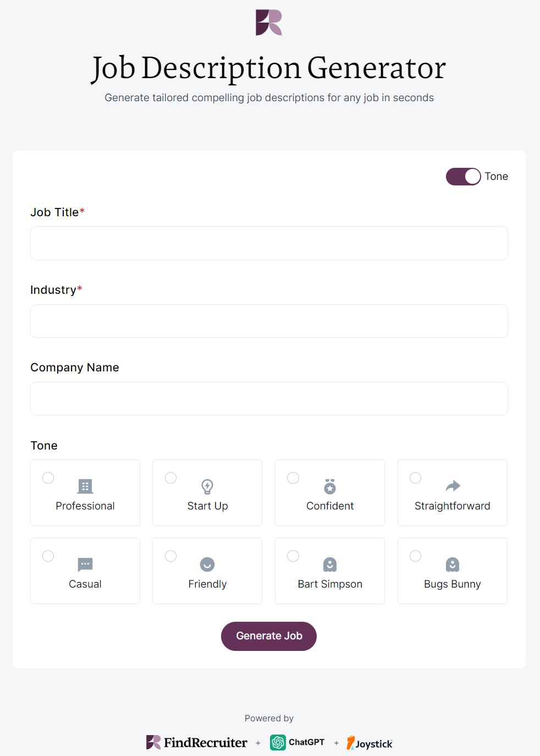The height and width of the screenshot is (756, 540).
Task: Click the chat bubble icon for Casual
Action: coord(85,565)
